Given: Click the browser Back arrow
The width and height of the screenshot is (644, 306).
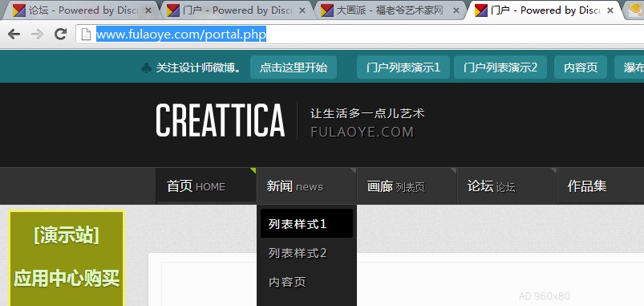Looking at the screenshot, I should [14, 35].
